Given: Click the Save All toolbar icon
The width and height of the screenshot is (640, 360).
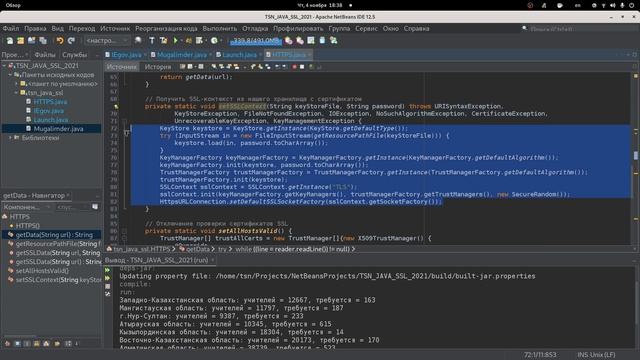Looking at the screenshot, I should click(43, 40).
